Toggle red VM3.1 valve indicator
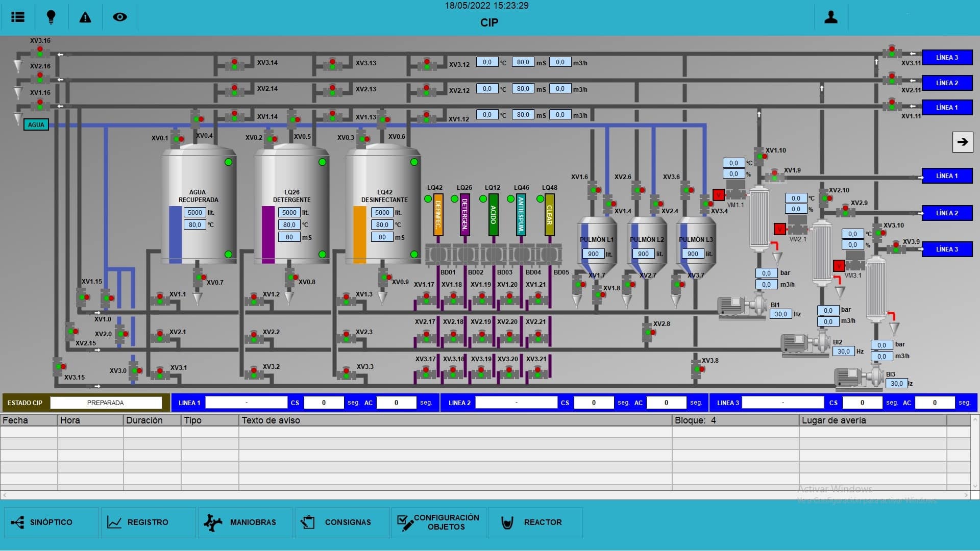 pyautogui.click(x=839, y=266)
